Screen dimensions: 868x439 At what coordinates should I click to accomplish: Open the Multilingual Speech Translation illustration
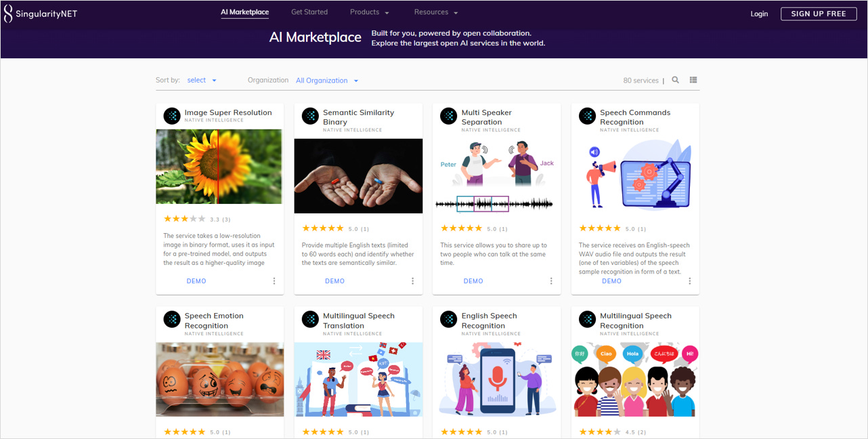(358, 379)
